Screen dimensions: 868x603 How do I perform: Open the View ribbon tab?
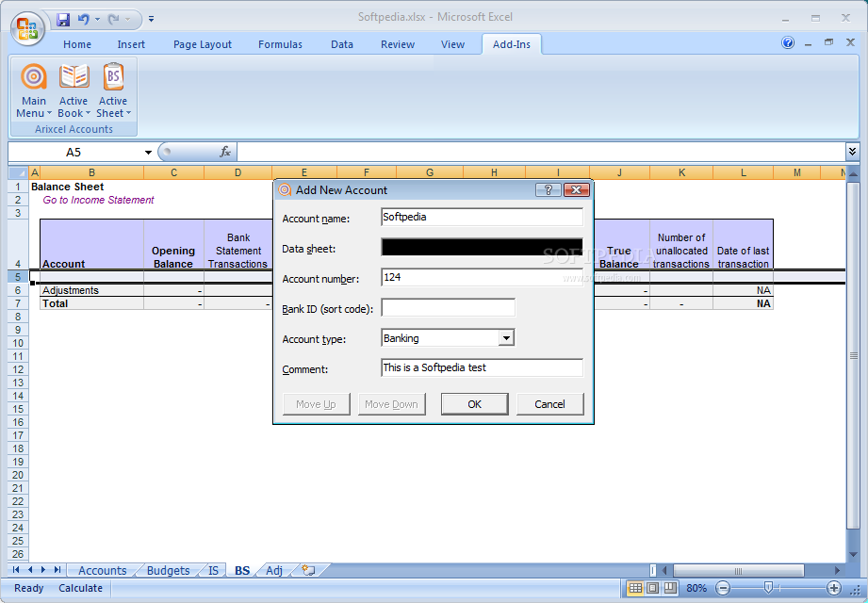tap(452, 44)
